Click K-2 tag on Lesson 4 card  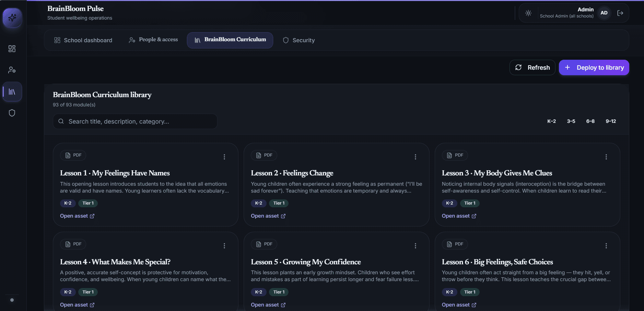[x=68, y=292]
